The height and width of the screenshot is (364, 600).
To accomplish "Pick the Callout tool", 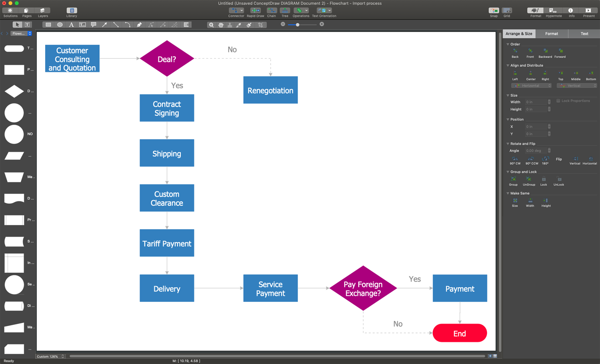I will [x=93, y=24].
